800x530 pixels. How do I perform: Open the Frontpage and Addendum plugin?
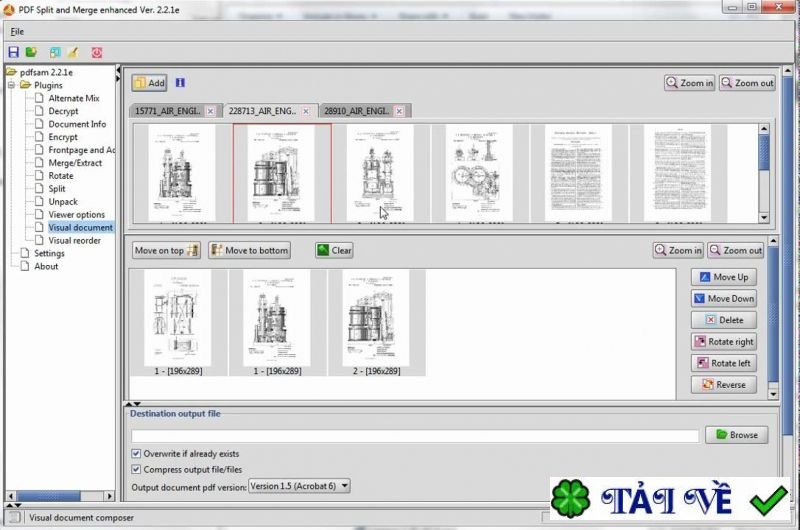81,150
